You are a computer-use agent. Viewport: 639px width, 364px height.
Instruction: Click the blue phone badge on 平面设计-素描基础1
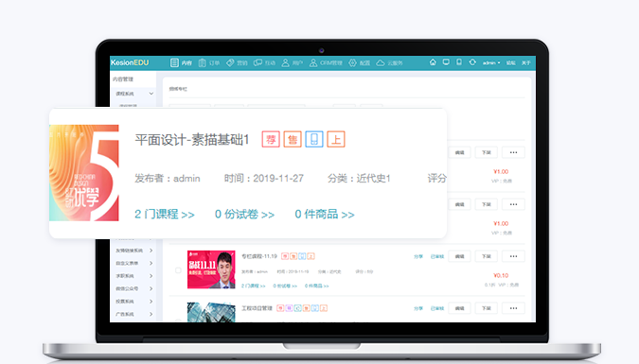pos(313,139)
